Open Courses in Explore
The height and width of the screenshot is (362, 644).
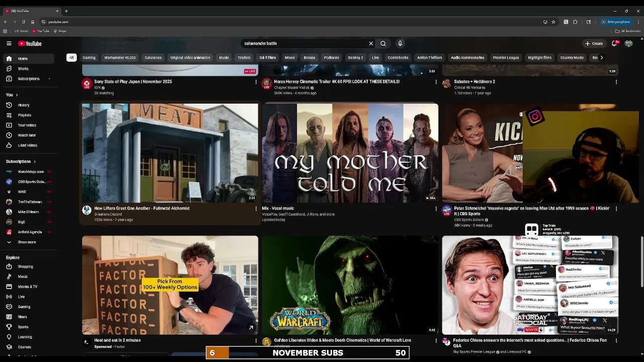tap(28, 347)
